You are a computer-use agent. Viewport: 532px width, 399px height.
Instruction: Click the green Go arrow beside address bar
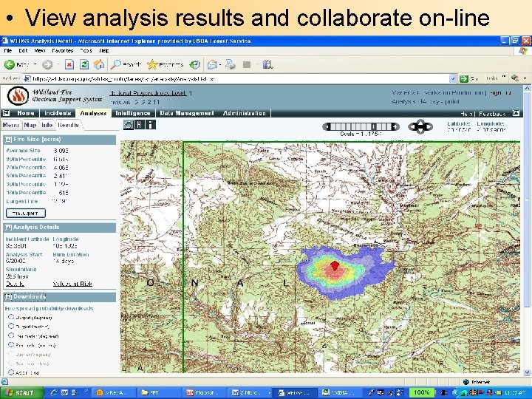coord(464,79)
